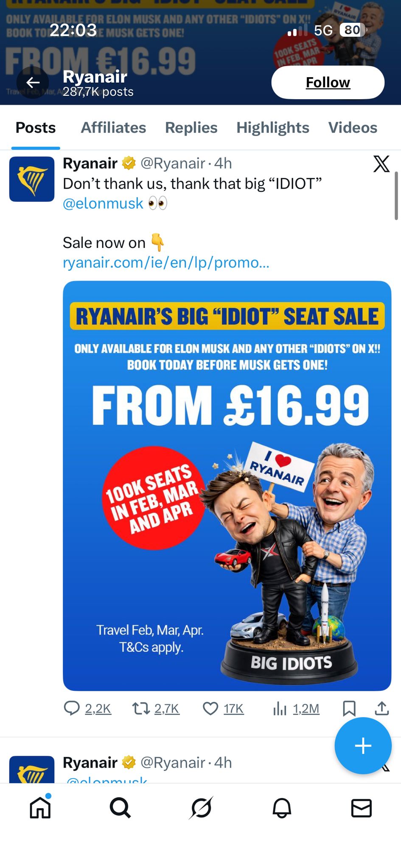Screen dimensions: 401x868
Task: Switch to the Replies tab
Action: pos(191,128)
